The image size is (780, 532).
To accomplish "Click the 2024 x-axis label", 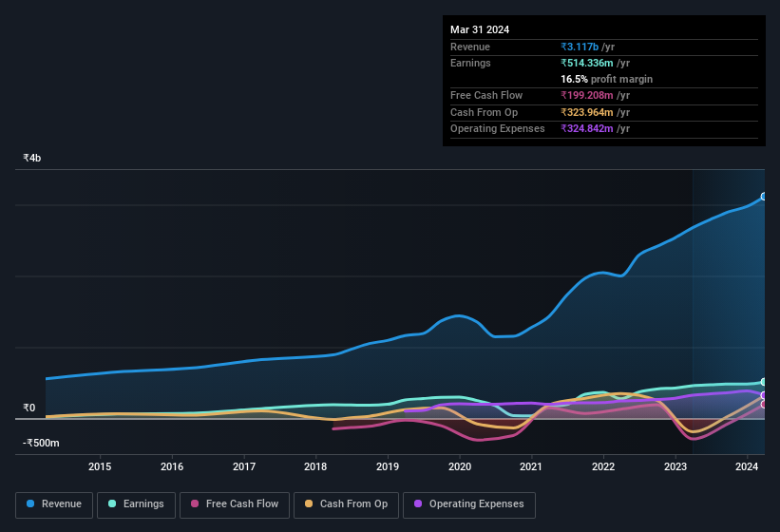I will click(747, 466).
